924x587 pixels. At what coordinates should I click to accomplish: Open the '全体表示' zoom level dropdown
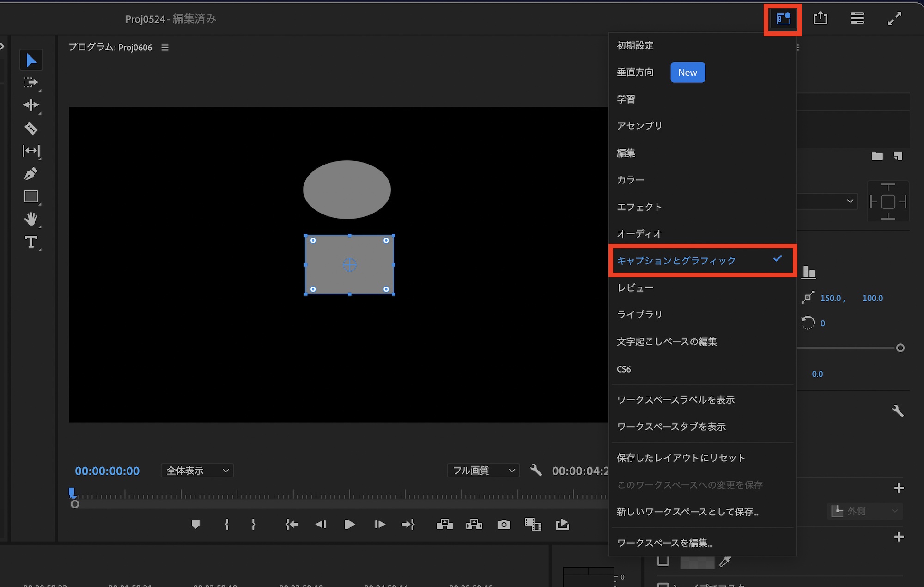tap(197, 471)
